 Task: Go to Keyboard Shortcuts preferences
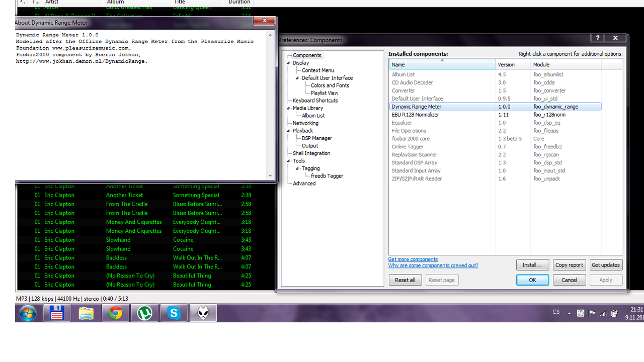pos(315,101)
